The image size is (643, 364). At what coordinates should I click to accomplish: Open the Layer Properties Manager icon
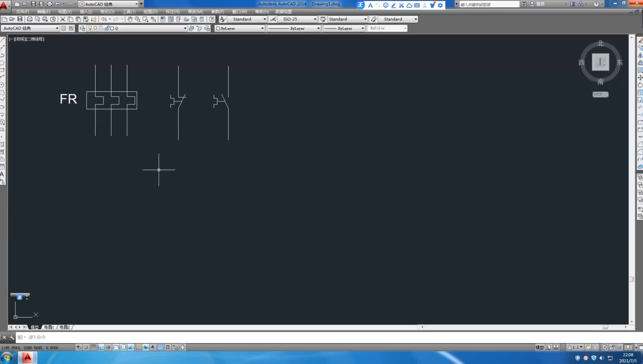[82, 28]
